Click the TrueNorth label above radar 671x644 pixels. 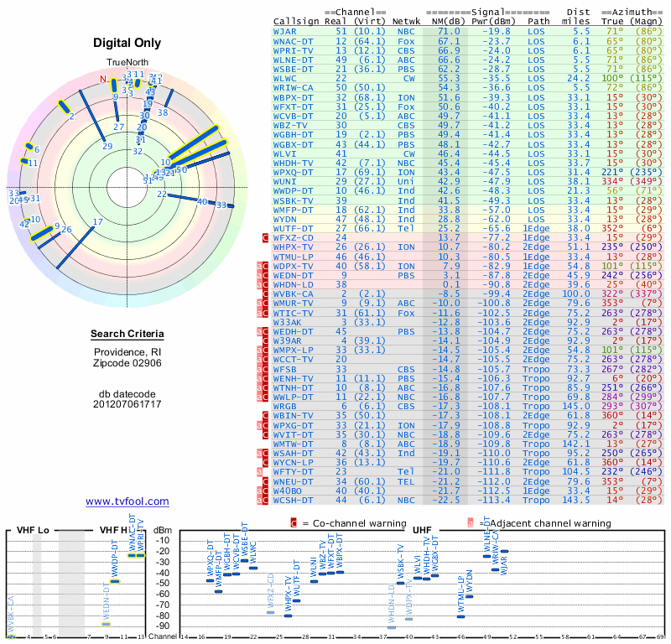pyautogui.click(x=127, y=63)
